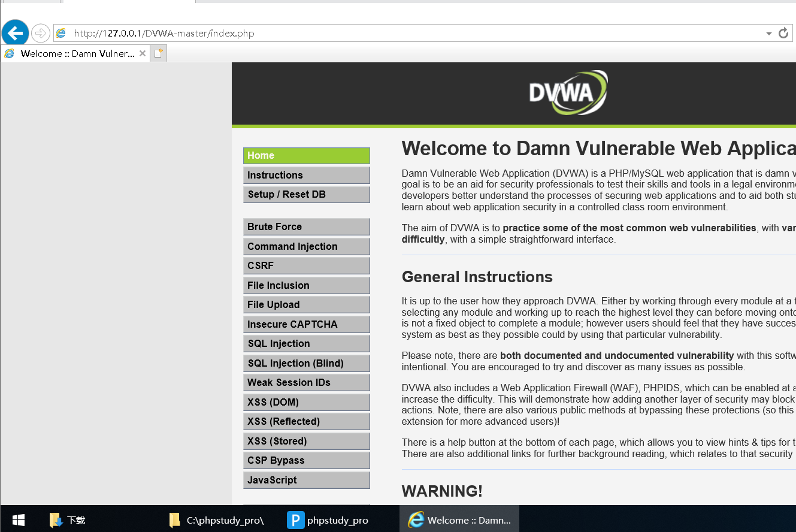
Task: Switch to phpstudy_pro application in taskbar
Action: click(328, 519)
